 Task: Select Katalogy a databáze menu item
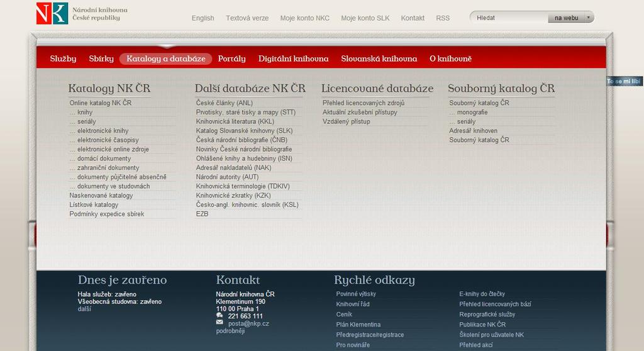click(166, 58)
